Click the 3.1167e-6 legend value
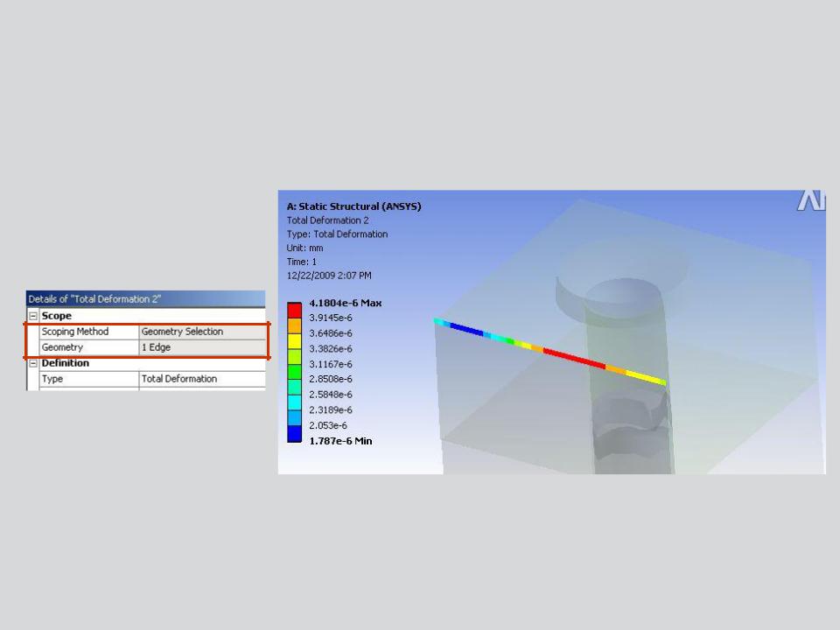 tap(331, 364)
